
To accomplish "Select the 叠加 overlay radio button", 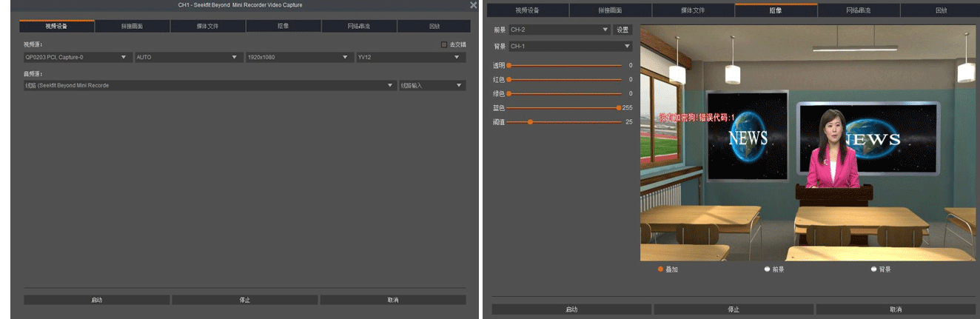I will pos(661,269).
